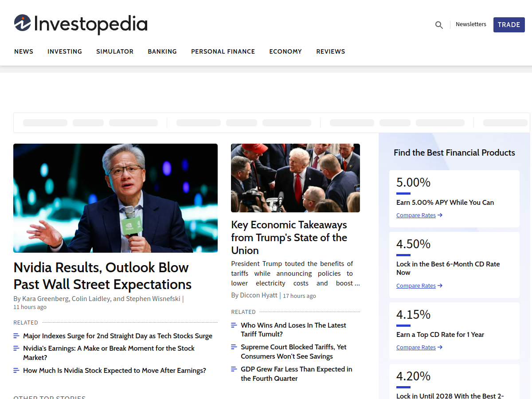Screen dimensions: 532x399
Task: Open Supreme Court Blocked Tariffs article
Action: tap(293, 352)
